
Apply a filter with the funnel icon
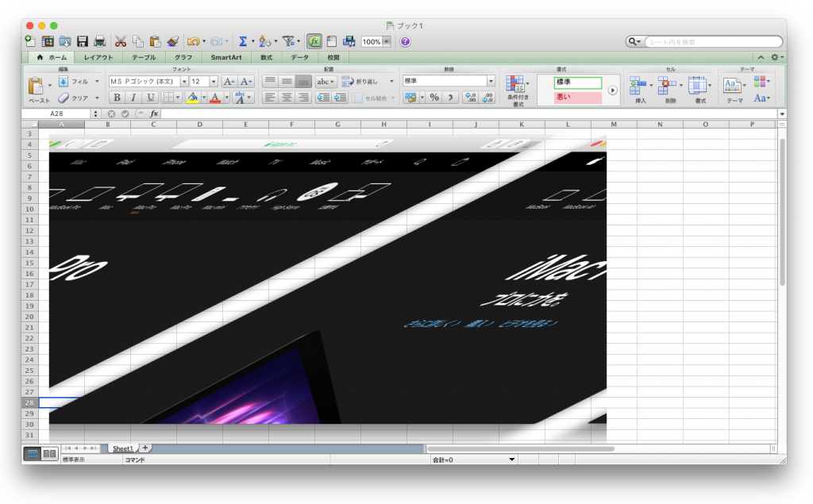click(x=288, y=41)
